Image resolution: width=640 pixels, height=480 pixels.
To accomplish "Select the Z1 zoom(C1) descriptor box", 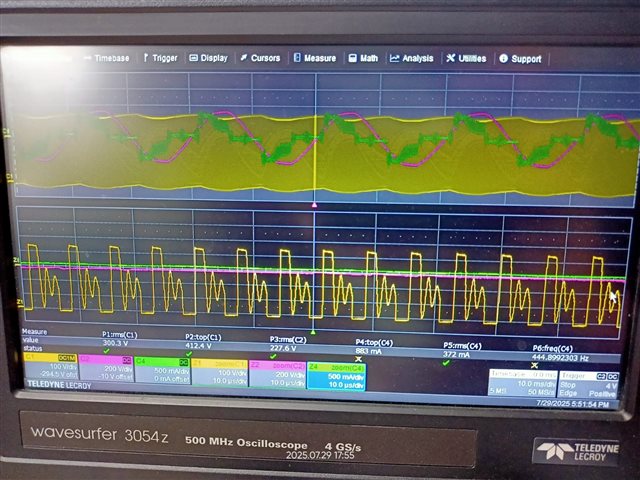I will (220, 372).
